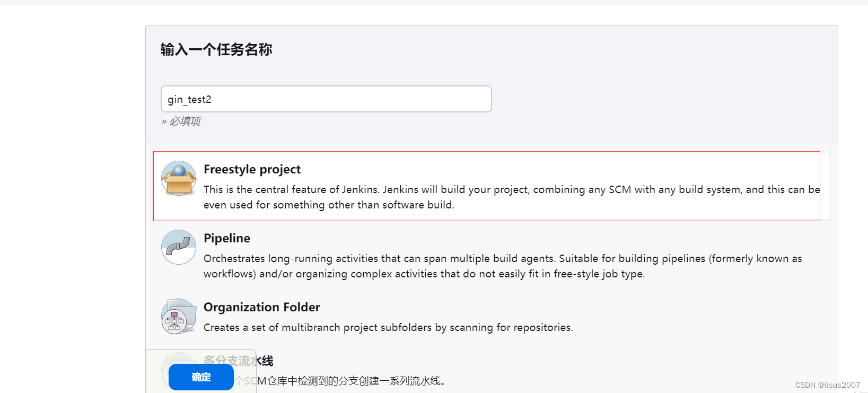The image size is (868, 393).
Task: Click the Freestyle project description text
Action: point(512,197)
